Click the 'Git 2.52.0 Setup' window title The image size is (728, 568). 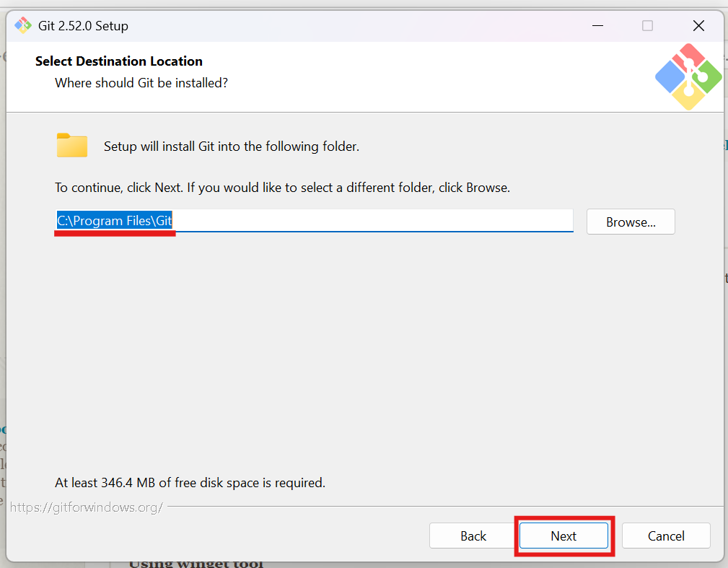tap(83, 26)
